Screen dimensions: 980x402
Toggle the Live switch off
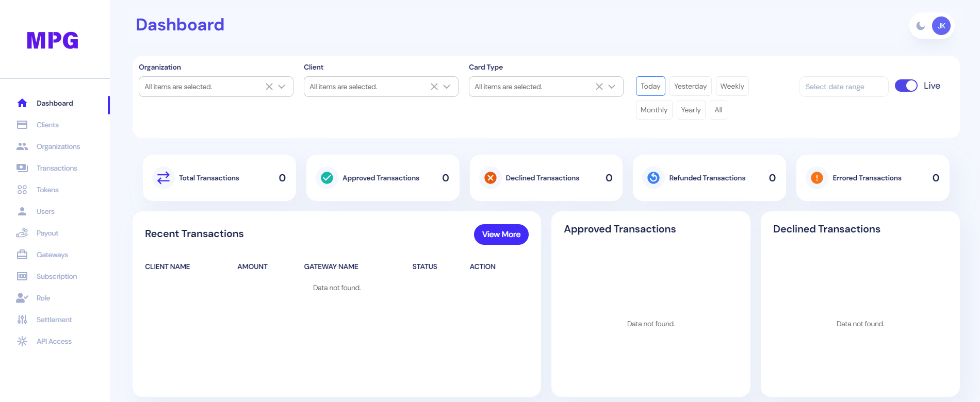(x=906, y=86)
